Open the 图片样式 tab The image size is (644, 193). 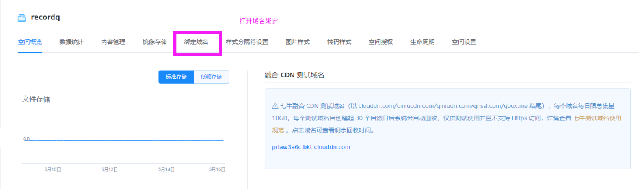point(298,42)
